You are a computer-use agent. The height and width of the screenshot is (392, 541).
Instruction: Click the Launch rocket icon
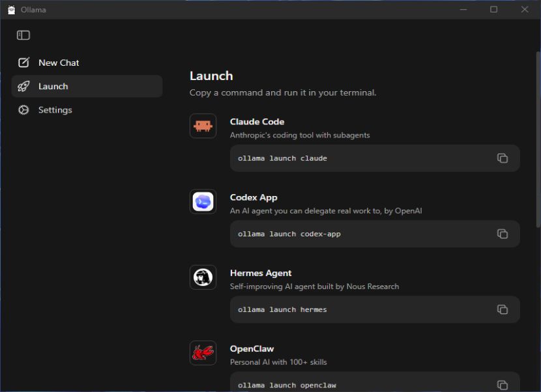tap(24, 86)
